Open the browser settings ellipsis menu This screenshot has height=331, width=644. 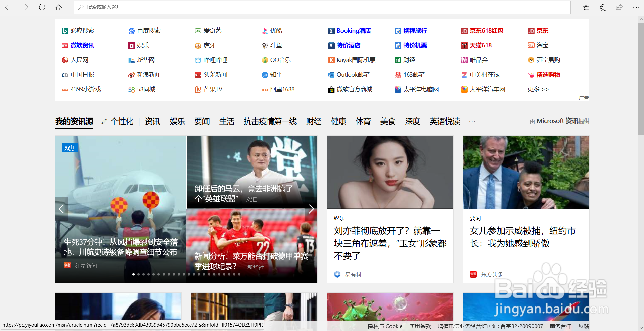(x=636, y=7)
